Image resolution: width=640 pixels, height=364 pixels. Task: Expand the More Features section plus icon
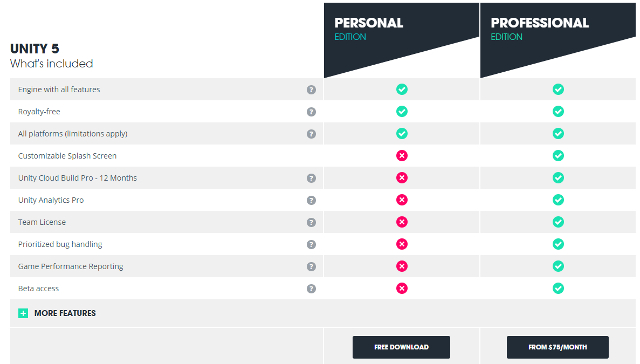point(23,313)
